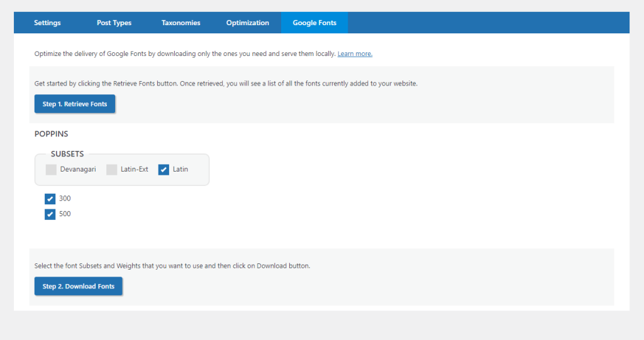Click the active Google Fonts tab
Viewport: 644px width, 340px height.
click(x=314, y=23)
